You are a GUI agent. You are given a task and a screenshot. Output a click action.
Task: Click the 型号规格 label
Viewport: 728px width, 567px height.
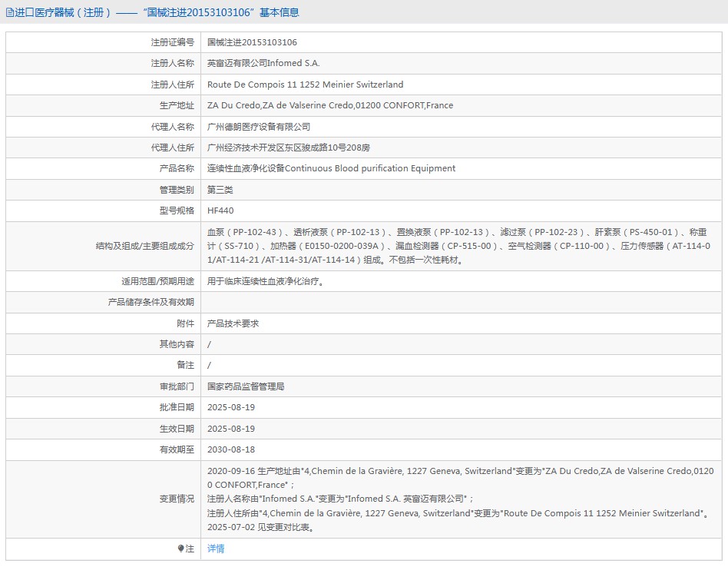(x=177, y=211)
